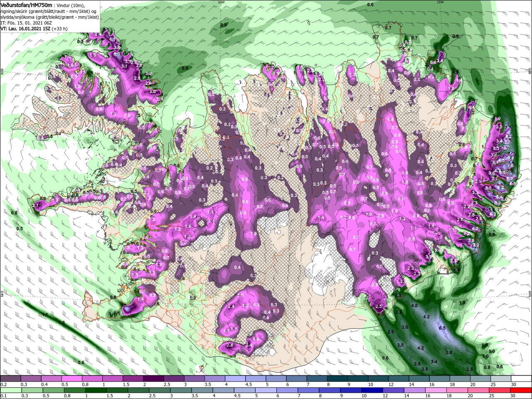532x399 pixels.
Task: Click the '4.0' rainfall value off the southeast coast
Action: (414, 305)
